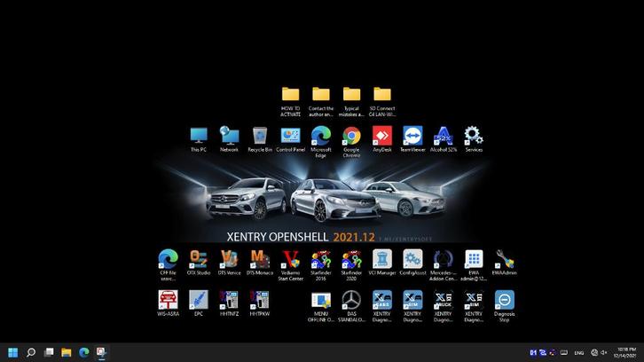Screen dimensions: 644x362
Task: Click the AnyDesk desktop shortcut
Action: point(381,136)
